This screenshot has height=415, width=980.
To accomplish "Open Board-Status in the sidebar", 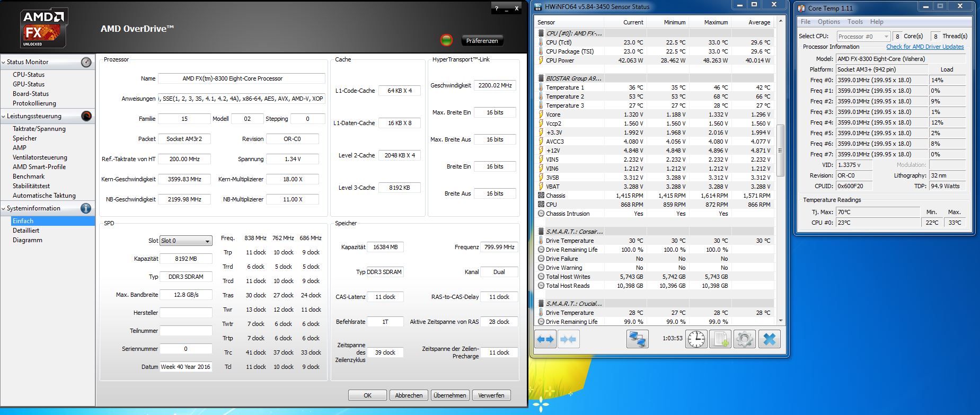I will pyautogui.click(x=31, y=94).
